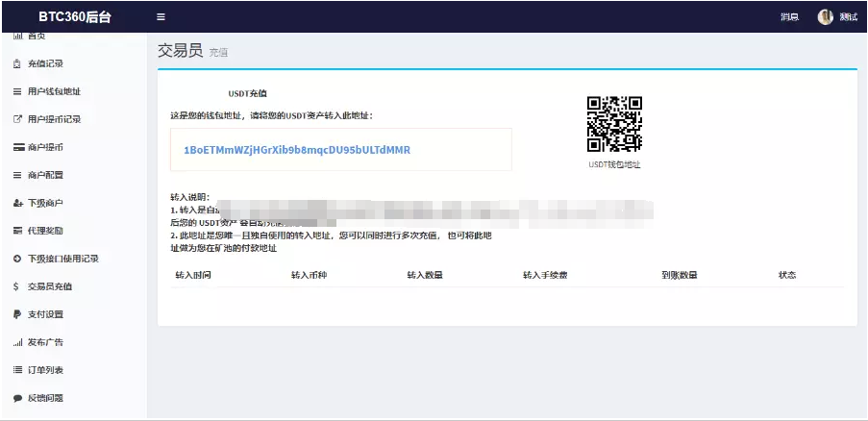Click the 消息 link in top bar
Screen dimensions: 868x421
[x=789, y=17]
